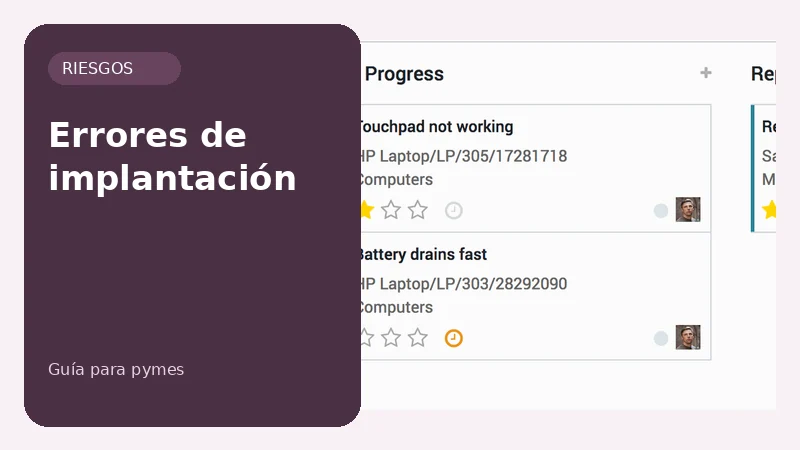Select text HP Laptop/LP/303/28292090
The height and width of the screenshot is (450, 800).
coord(464,283)
